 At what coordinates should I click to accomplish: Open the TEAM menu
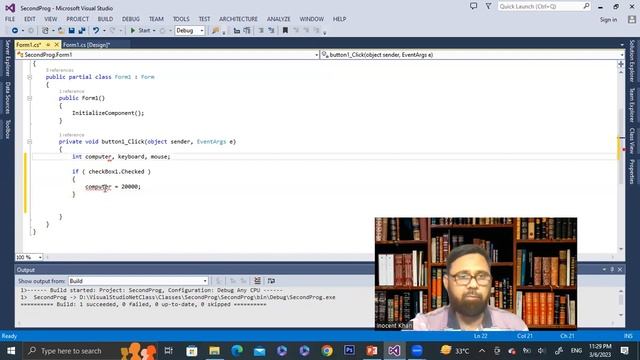coord(156,19)
